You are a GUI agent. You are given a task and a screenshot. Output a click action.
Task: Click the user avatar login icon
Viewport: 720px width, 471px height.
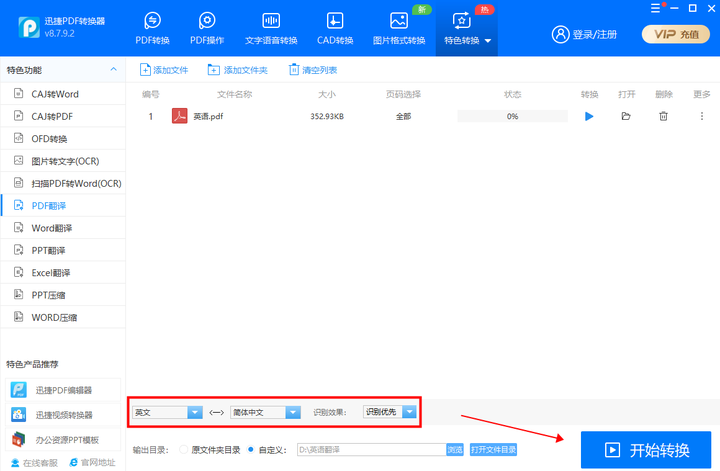[560, 34]
